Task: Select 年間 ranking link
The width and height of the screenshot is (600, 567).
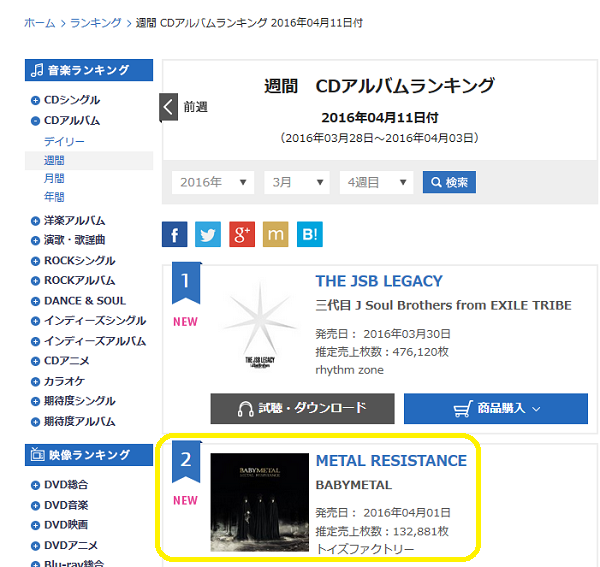Action: [54, 197]
